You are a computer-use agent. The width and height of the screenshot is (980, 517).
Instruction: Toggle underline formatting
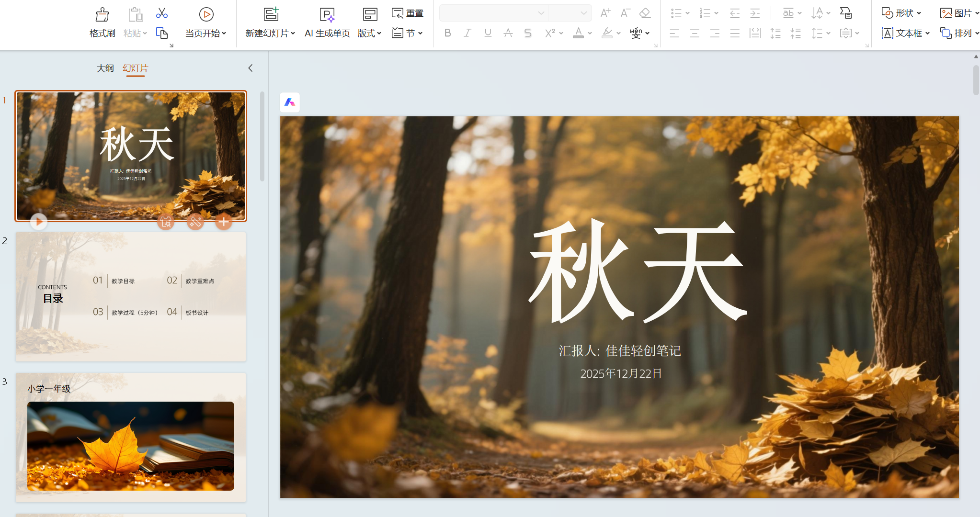point(488,33)
